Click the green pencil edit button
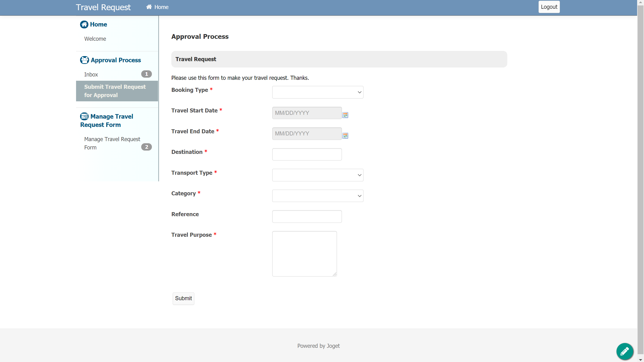This screenshot has height=362, width=644. click(x=625, y=351)
